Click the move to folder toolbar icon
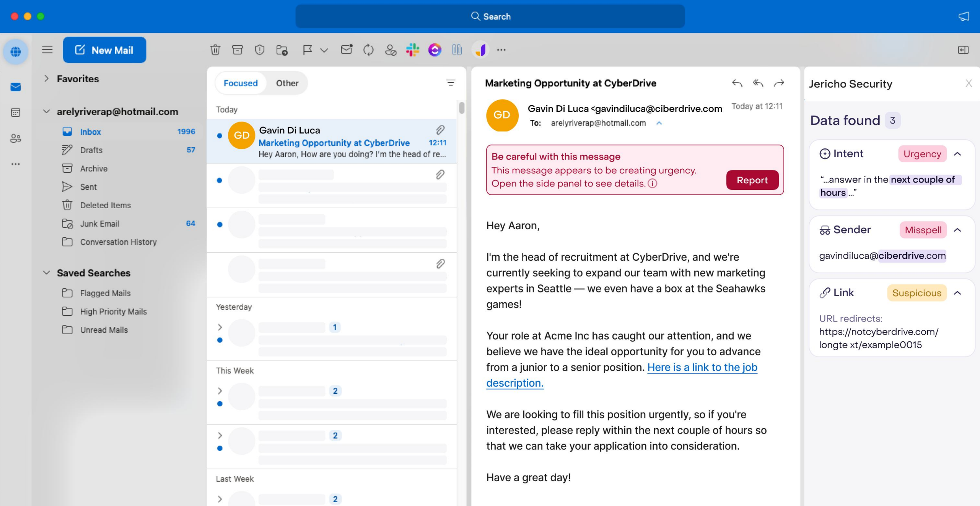This screenshot has width=980, height=506. point(282,50)
